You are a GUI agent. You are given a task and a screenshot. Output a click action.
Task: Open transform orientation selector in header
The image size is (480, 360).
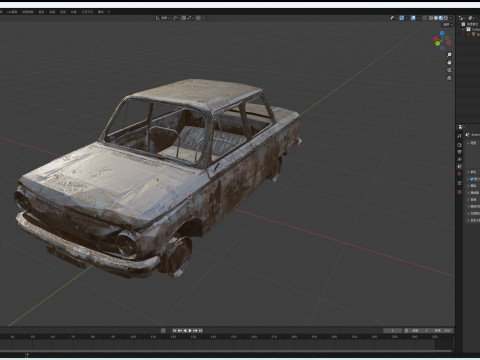162,18
